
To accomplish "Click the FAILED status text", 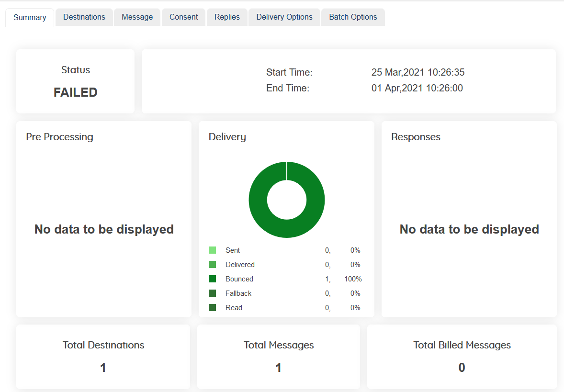I will [76, 92].
